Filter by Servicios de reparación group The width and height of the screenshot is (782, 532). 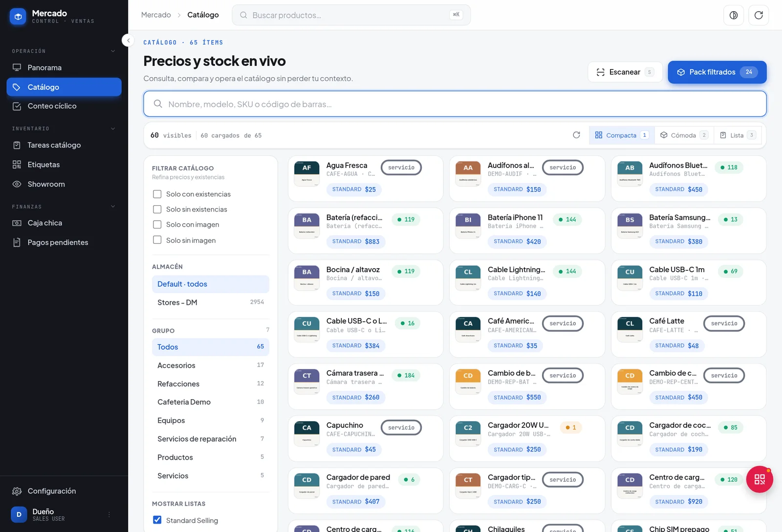point(211,439)
